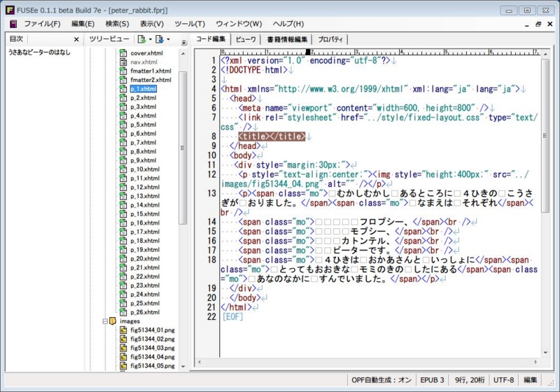Select p_22.xhtml in the tree
This screenshot has height=392, width=560.
pyautogui.click(x=145, y=276)
